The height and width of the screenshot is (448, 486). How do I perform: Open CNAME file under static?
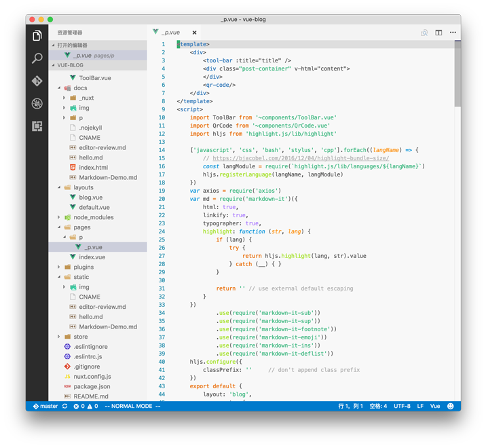coord(90,297)
